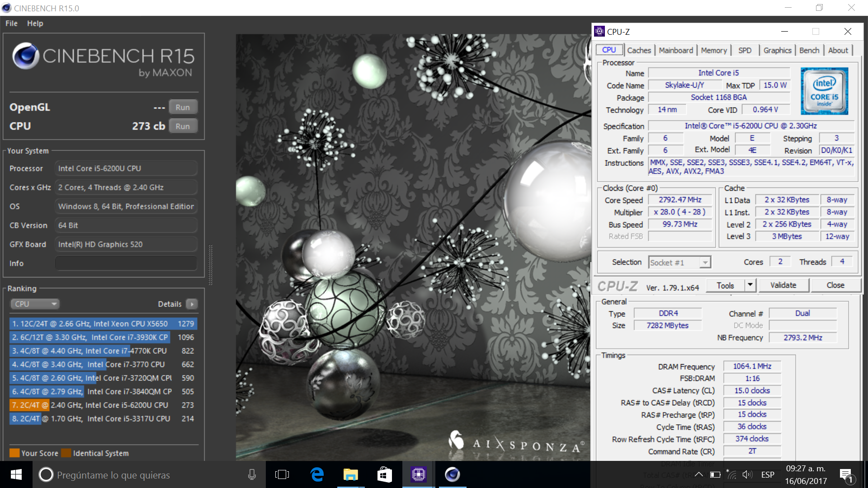Show hidden system tray icons

pyautogui.click(x=698, y=474)
